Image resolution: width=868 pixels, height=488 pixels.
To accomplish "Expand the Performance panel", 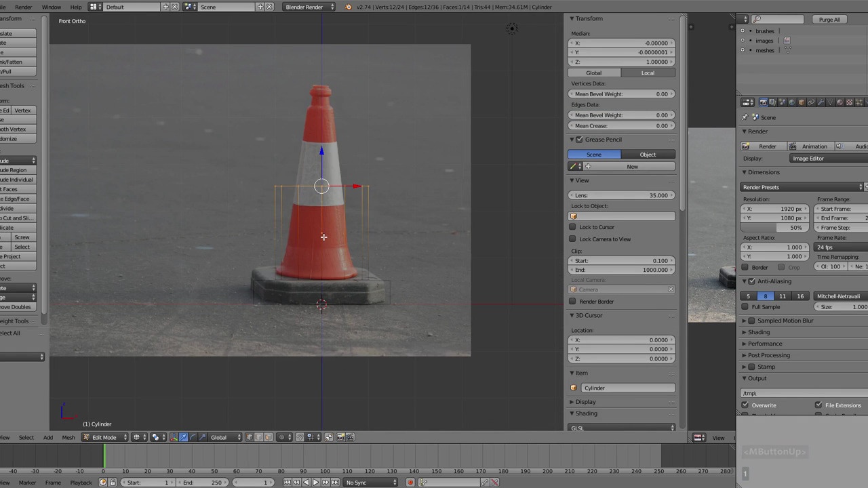I will 744,344.
